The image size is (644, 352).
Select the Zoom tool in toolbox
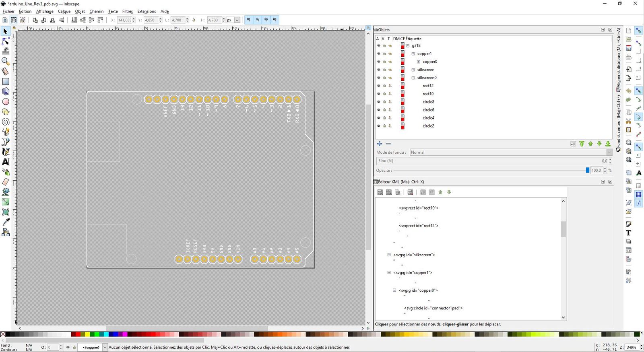pyautogui.click(x=6, y=61)
